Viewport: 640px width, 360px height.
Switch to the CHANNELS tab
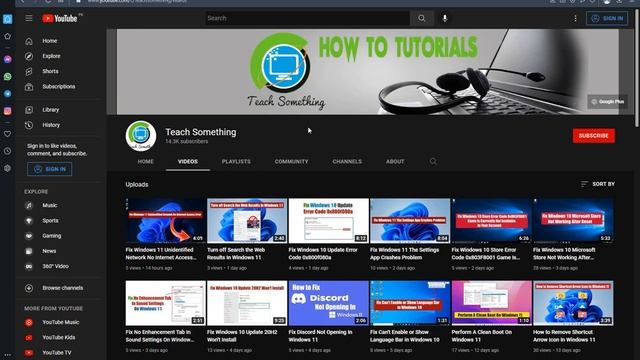[347, 162]
